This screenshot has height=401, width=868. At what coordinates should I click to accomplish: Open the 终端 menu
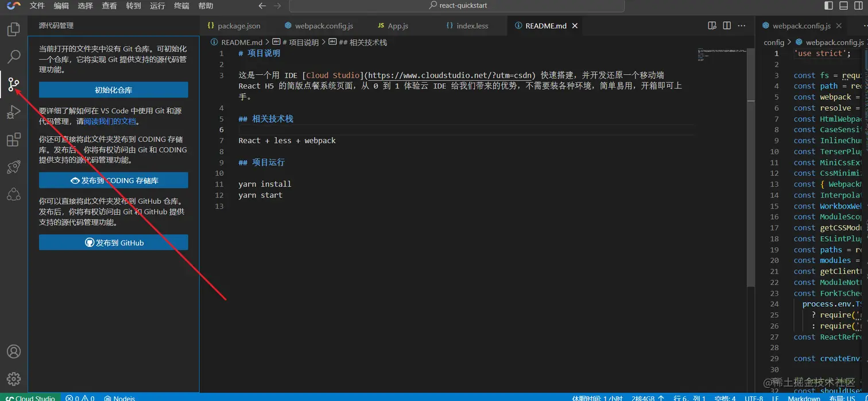pyautogui.click(x=181, y=6)
